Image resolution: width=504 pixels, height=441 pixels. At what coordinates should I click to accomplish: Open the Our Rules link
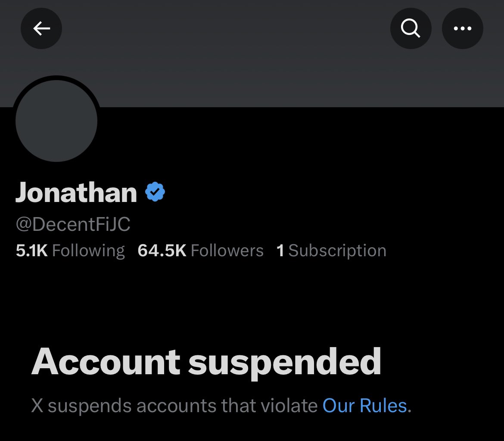(x=367, y=406)
